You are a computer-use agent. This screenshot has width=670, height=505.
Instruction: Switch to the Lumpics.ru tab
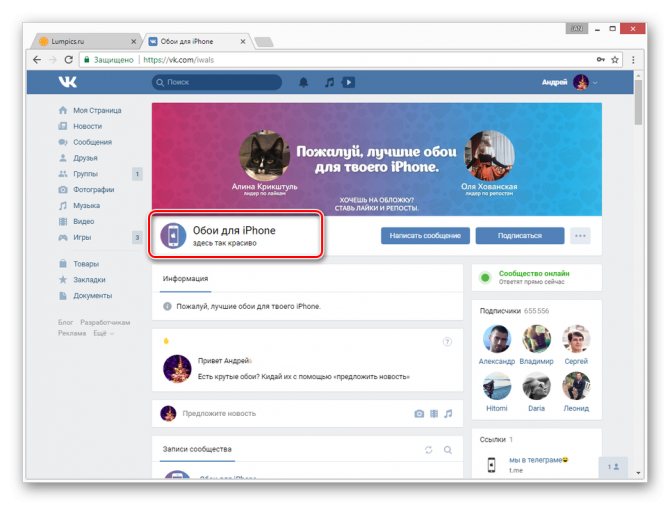[83, 41]
